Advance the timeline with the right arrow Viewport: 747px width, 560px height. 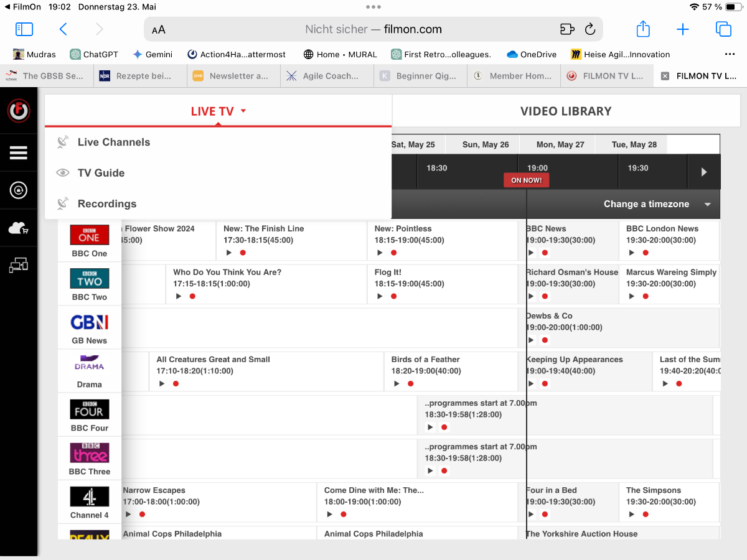(704, 172)
